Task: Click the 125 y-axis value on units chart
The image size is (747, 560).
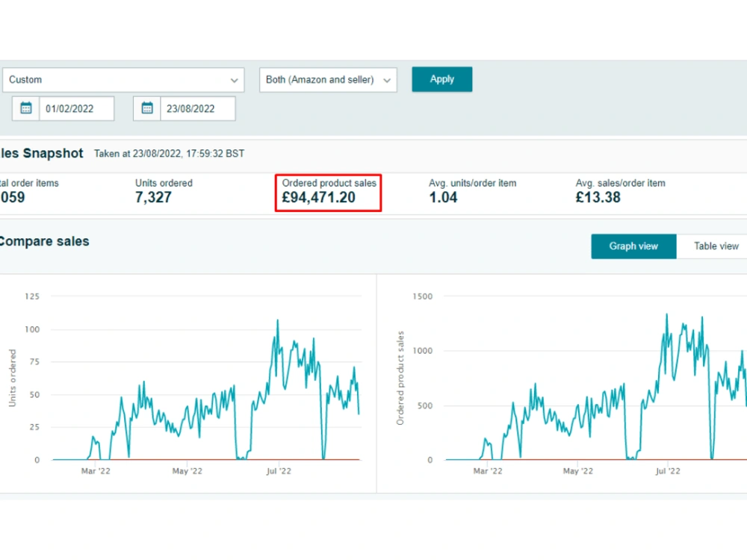Action: [x=32, y=296]
